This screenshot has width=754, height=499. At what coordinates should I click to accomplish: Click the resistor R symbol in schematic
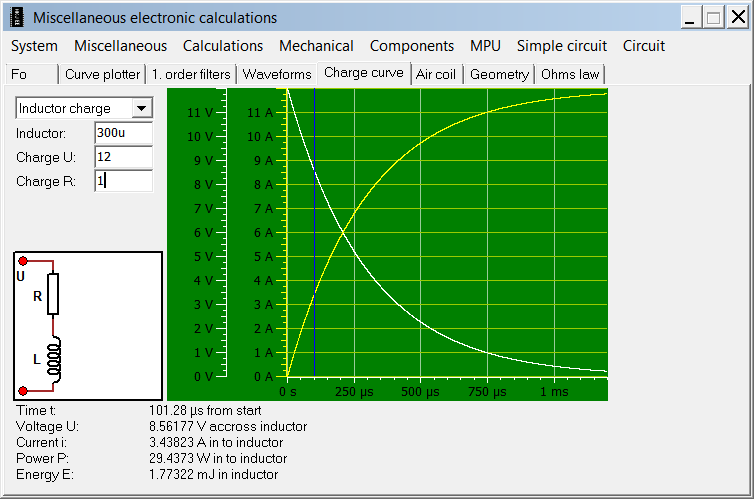pos(53,294)
